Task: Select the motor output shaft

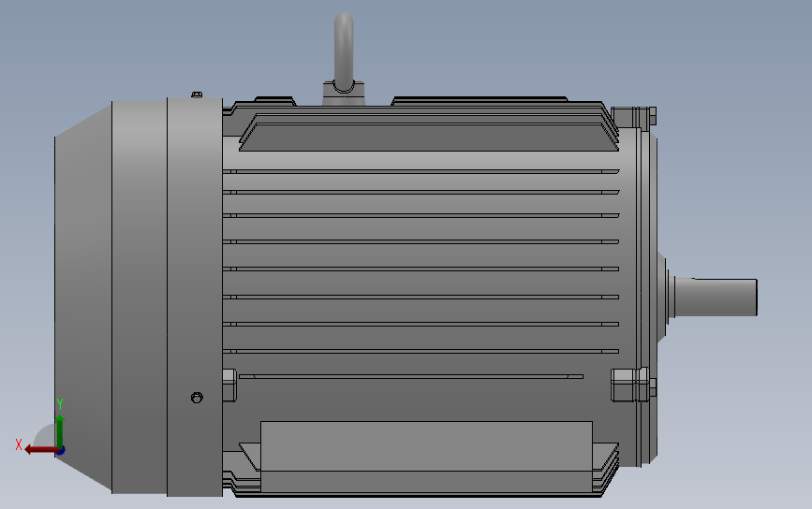Action: point(716,297)
